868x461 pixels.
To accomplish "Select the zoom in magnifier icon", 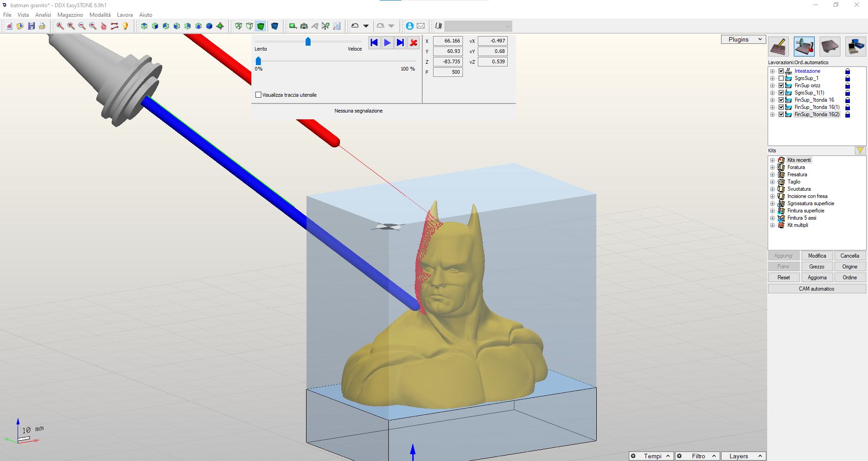I will tap(93, 26).
